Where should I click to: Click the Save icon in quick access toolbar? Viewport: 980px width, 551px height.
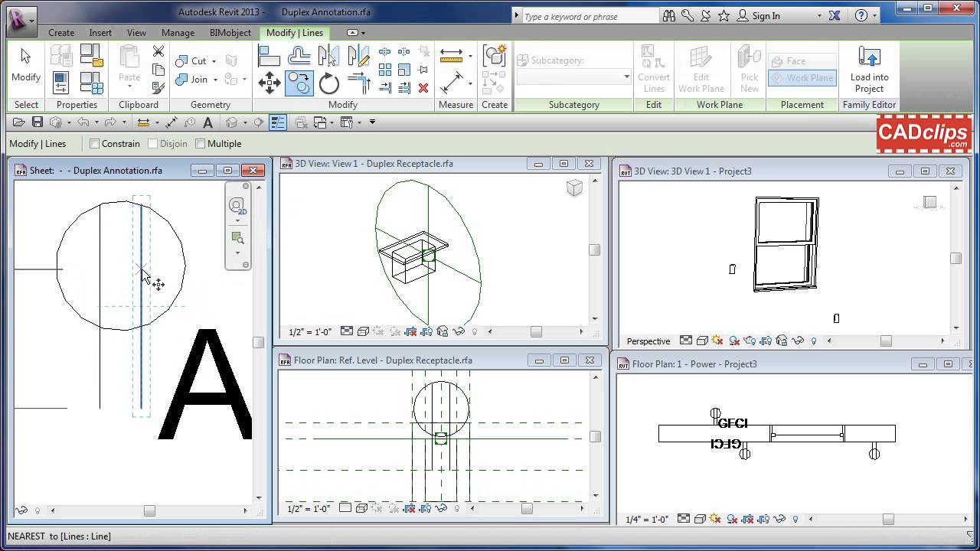point(37,122)
